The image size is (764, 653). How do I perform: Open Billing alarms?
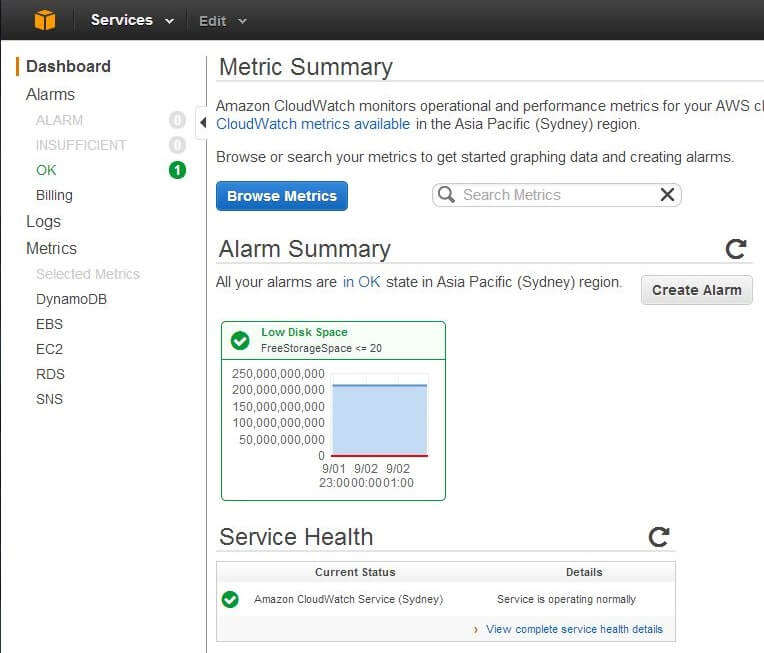54,195
